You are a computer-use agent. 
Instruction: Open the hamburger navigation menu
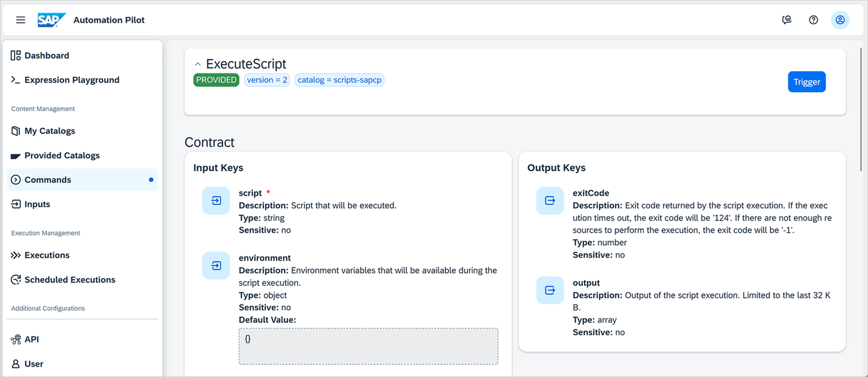tap(20, 20)
